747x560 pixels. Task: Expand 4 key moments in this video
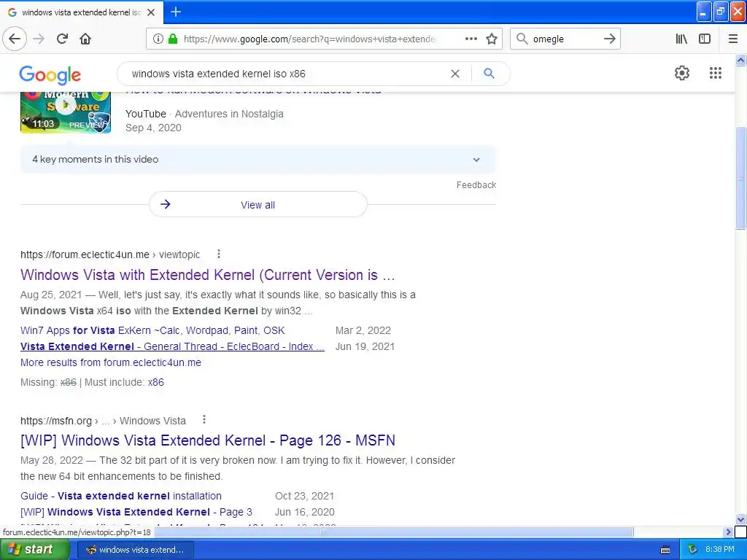(x=258, y=160)
